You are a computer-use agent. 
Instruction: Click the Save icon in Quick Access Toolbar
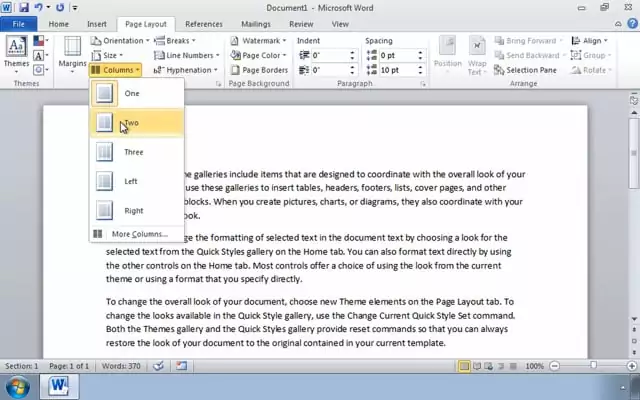[24, 7]
